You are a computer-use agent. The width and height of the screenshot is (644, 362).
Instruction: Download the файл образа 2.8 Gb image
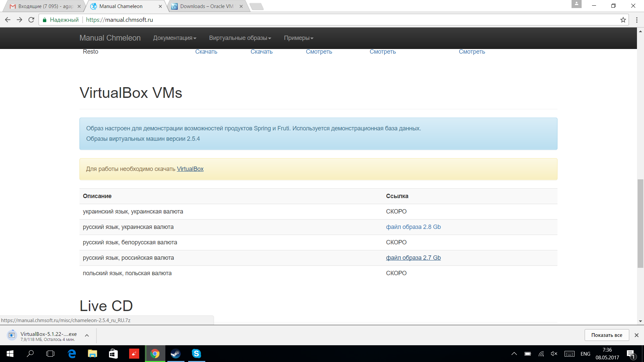pyautogui.click(x=413, y=227)
